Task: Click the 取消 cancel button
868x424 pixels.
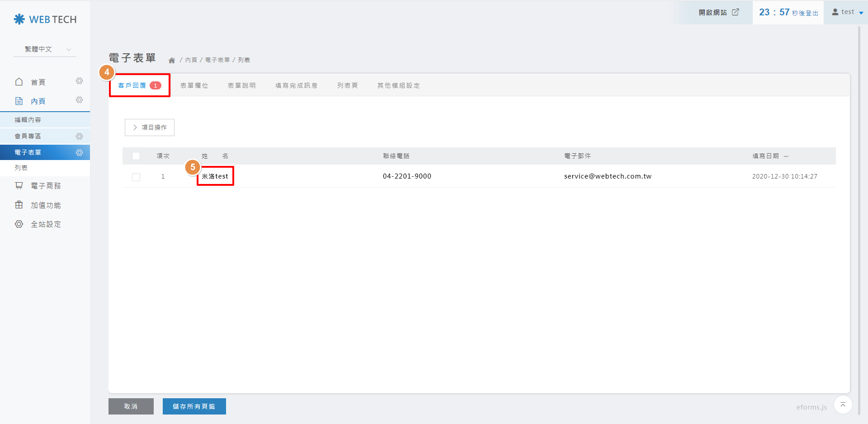Action: pyautogui.click(x=131, y=406)
